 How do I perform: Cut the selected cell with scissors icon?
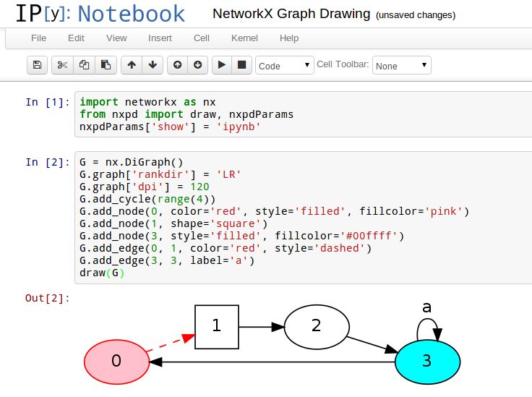[x=62, y=65]
